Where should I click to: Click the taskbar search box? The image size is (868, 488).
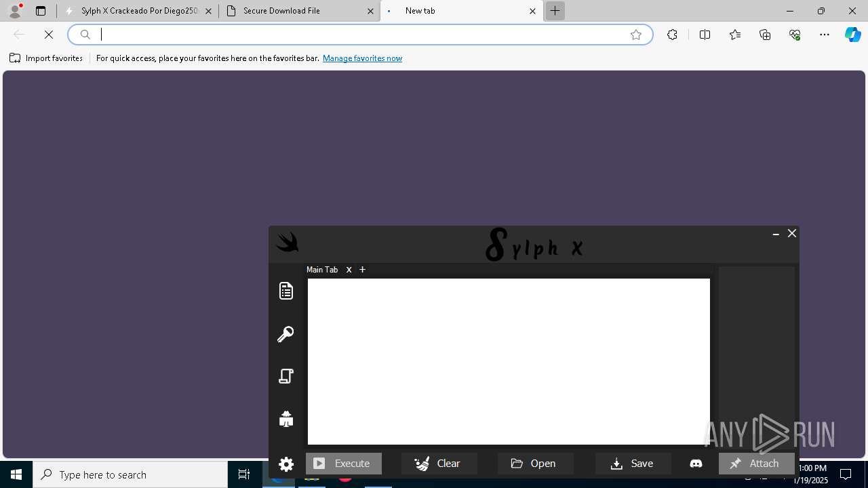[x=130, y=474]
